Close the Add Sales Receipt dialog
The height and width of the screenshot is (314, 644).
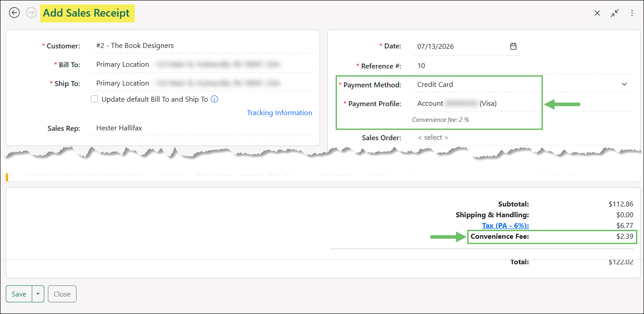pos(597,13)
